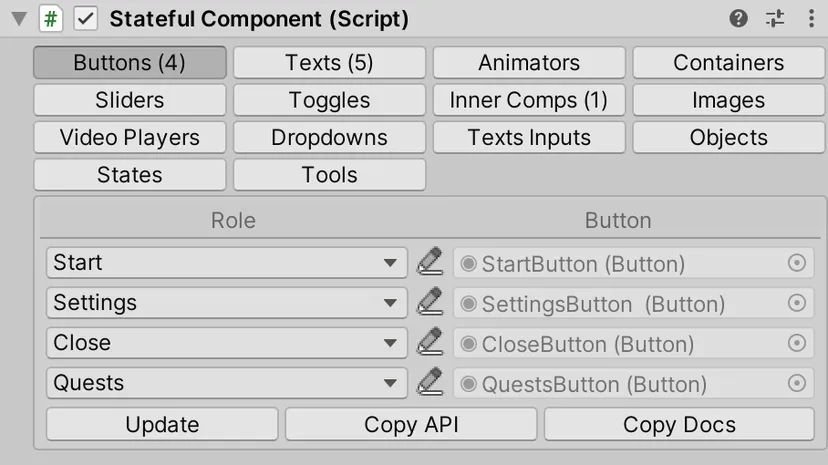Edit the Settings role with the pencil icon
The image size is (828, 465).
click(x=430, y=302)
